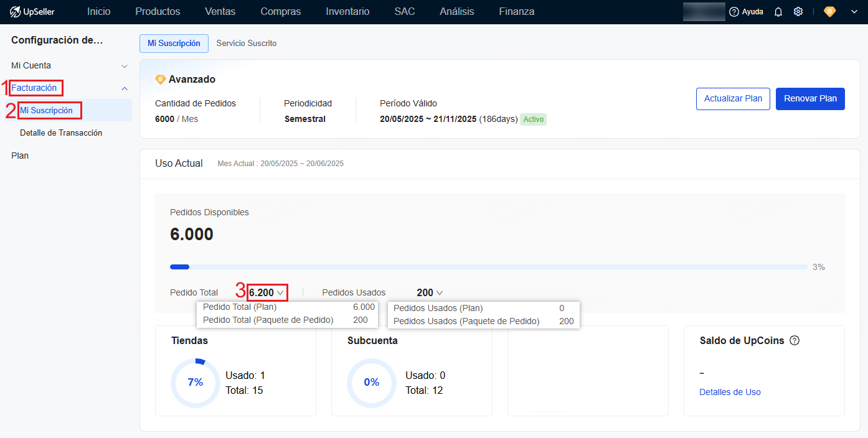Viewport: 868px width, 438px height.
Task: Click the 'Semestral' periodicity value
Action: pos(305,119)
